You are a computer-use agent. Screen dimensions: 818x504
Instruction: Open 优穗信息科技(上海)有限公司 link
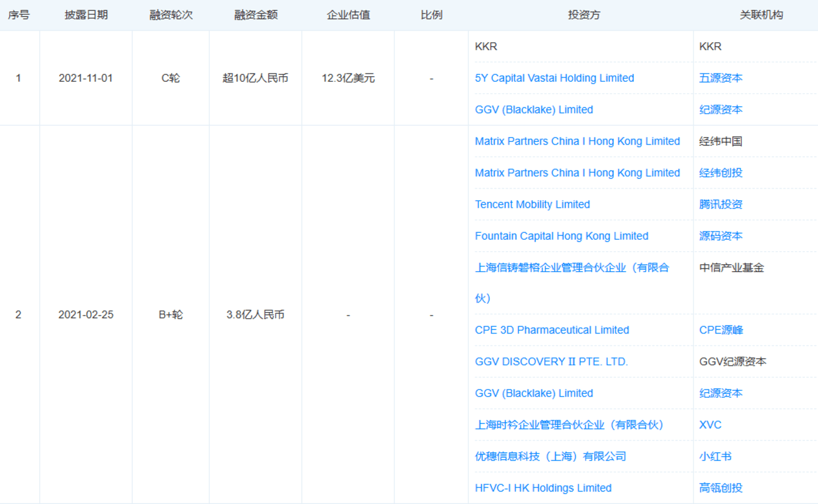pyautogui.click(x=550, y=456)
